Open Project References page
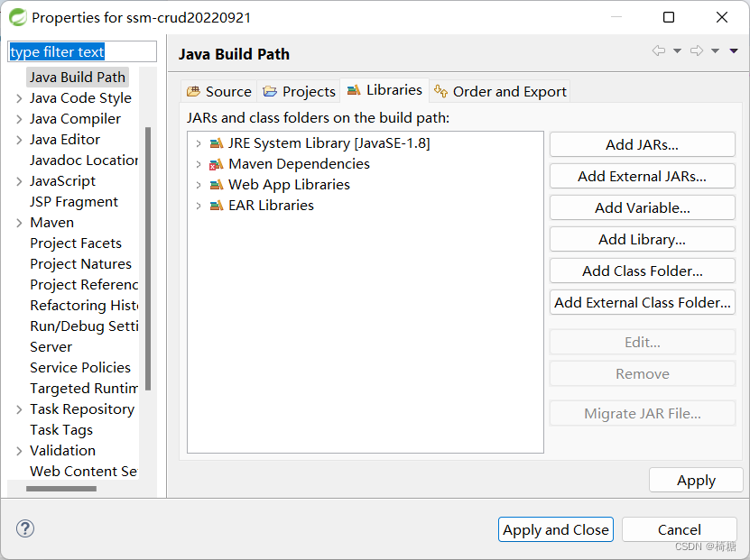This screenshot has height=560, width=750. point(84,285)
